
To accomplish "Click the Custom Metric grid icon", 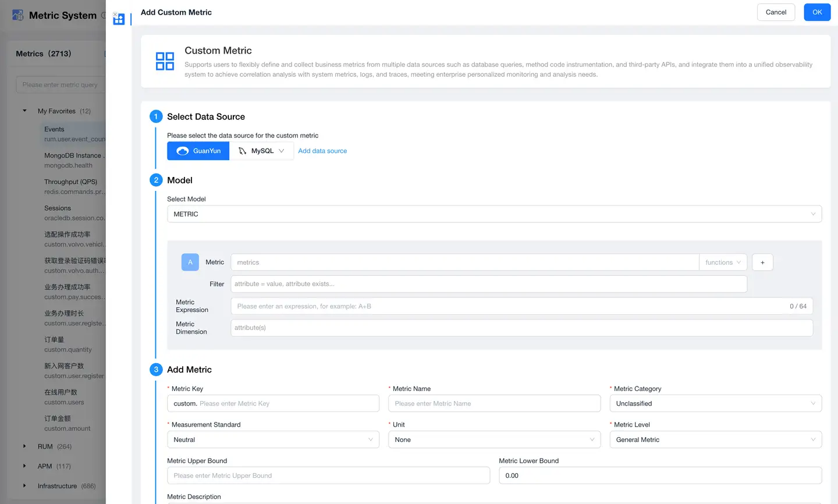I will pyautogui.click(x=165, y=61).
